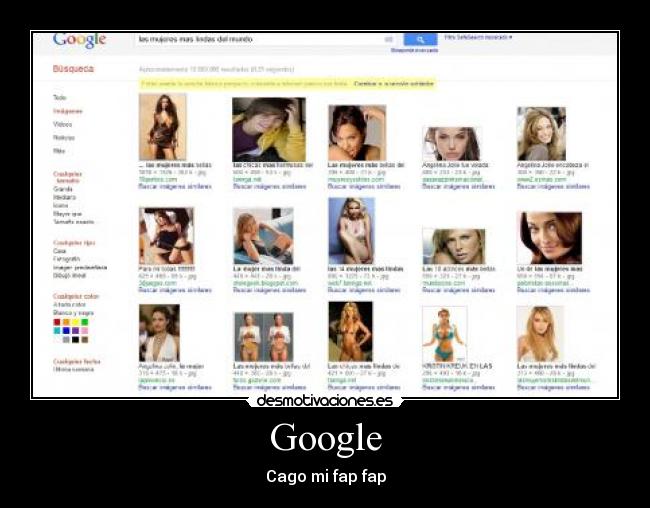Click the Google logo
The width and height of the screenshot is (650, 508).
tap(79, 39)
